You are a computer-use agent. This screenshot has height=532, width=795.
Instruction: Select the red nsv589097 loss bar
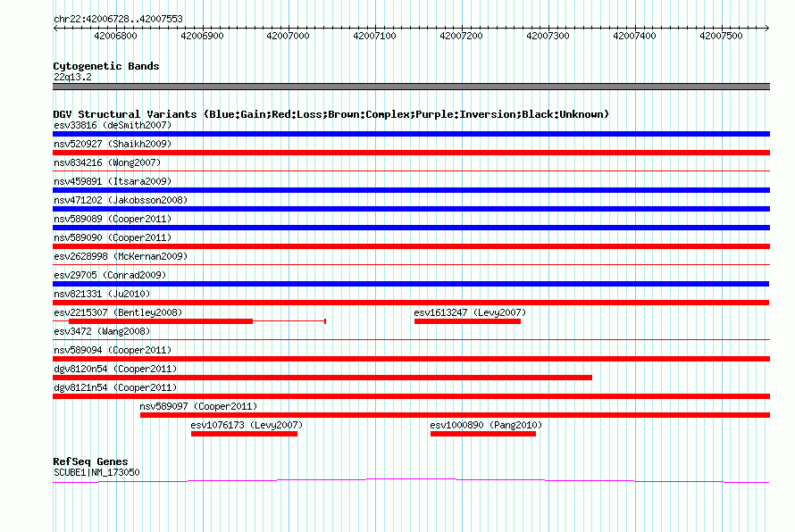(456, 415)
